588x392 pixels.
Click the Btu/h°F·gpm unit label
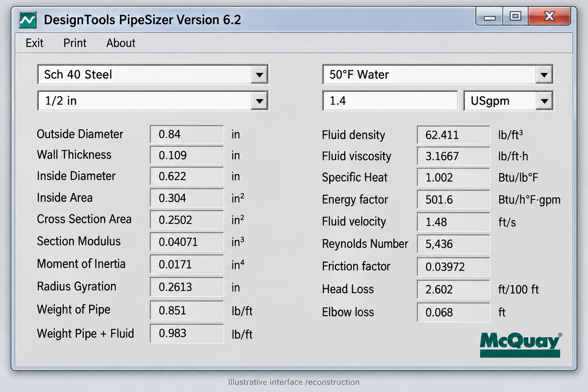(x=529, y=200)
